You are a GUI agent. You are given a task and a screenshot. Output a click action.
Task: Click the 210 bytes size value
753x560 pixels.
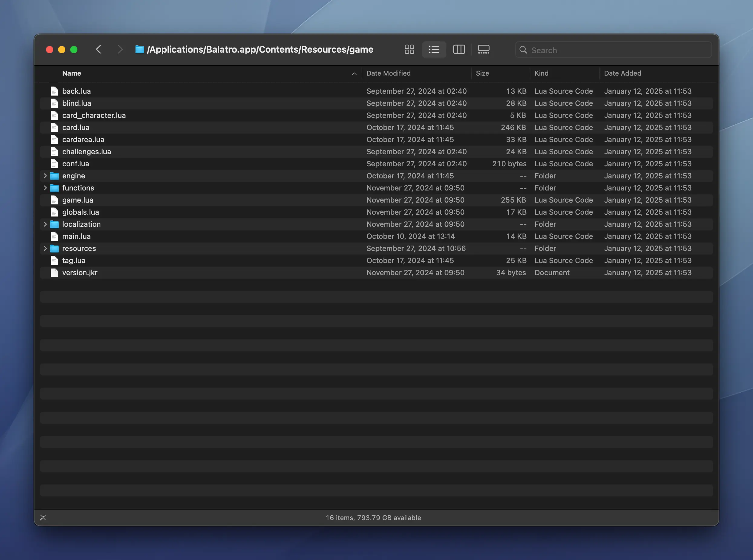[x=509, y=164]
